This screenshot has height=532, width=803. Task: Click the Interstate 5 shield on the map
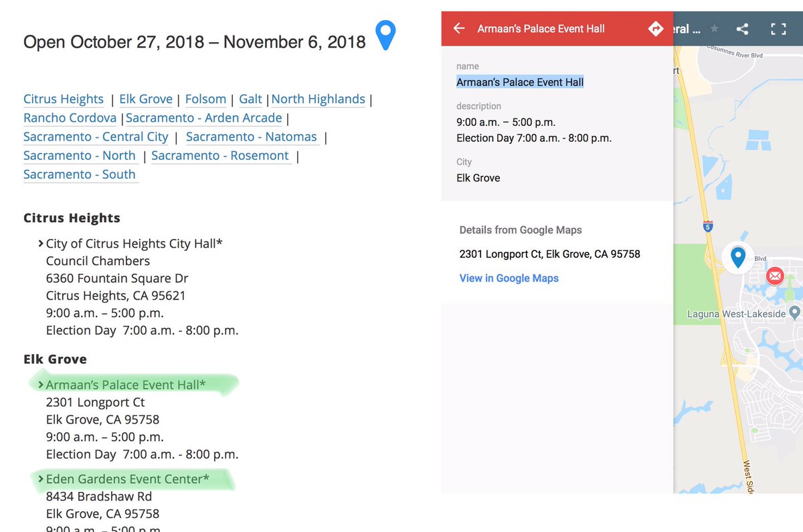[708, 226]
